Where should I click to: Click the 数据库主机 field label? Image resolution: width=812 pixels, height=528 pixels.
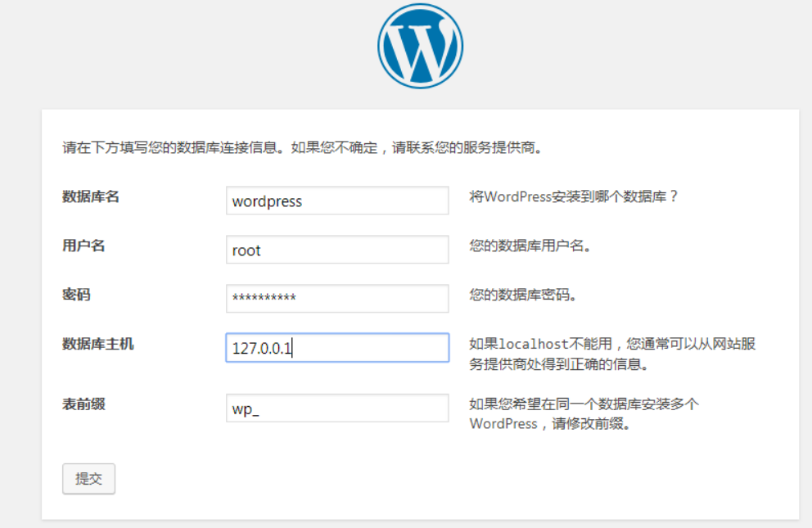click(x=98, y=344)
